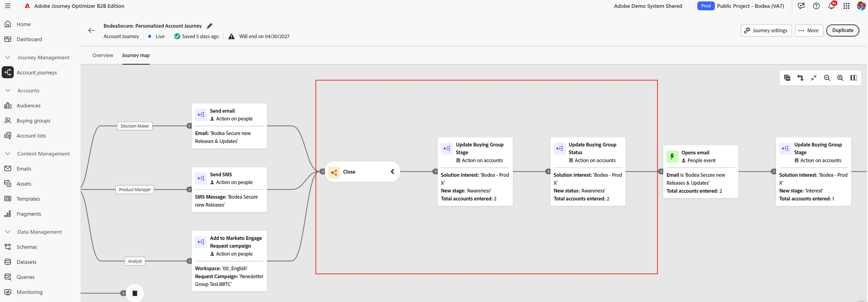
Task: Select the Opens email event node
Action: [x=701, y=172]
